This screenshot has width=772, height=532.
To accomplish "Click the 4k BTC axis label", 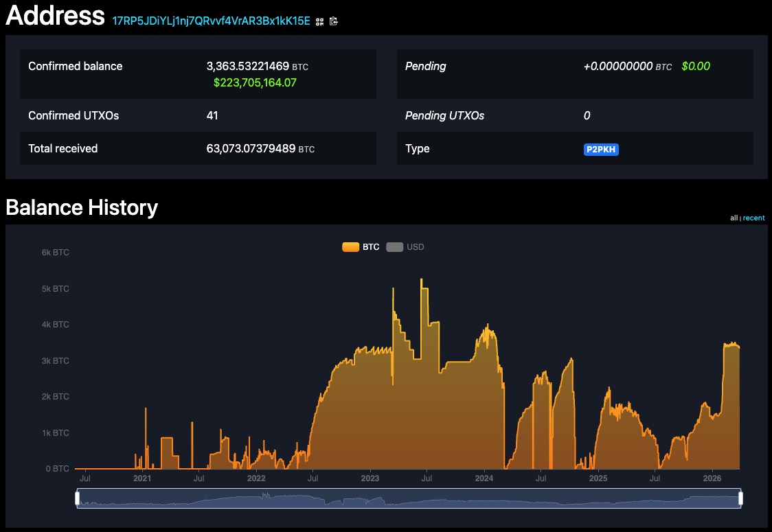I will coord(55,325).
